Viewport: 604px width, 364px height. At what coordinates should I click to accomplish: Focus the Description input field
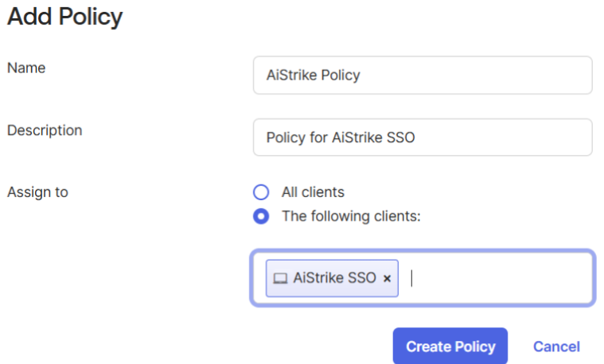click(x=423, y=137)
